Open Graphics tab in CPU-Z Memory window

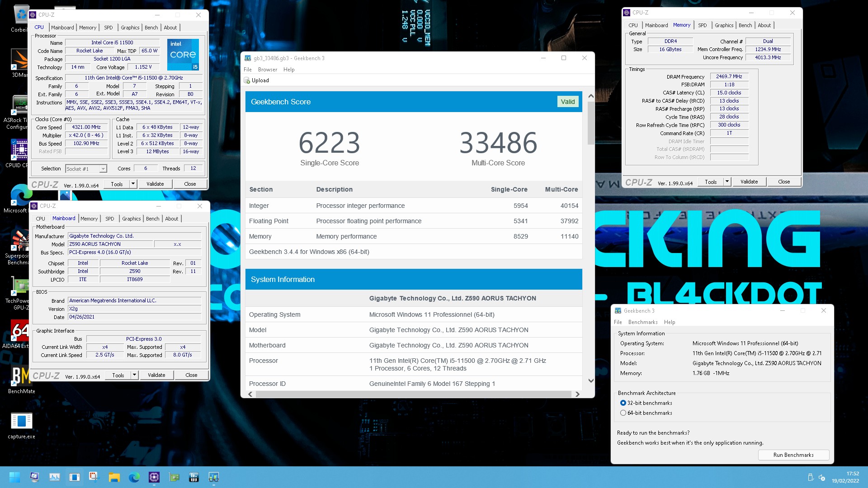coord(724,25)
